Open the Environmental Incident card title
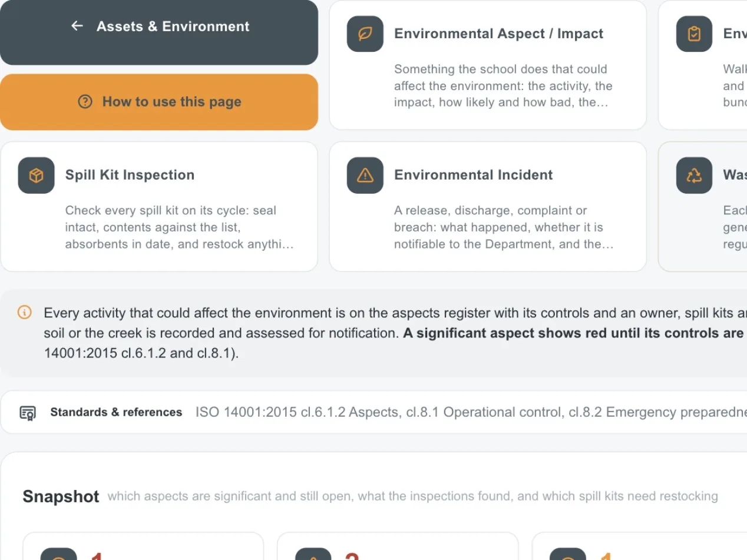Viewport: 747px width, 560px height. [474, 175]
